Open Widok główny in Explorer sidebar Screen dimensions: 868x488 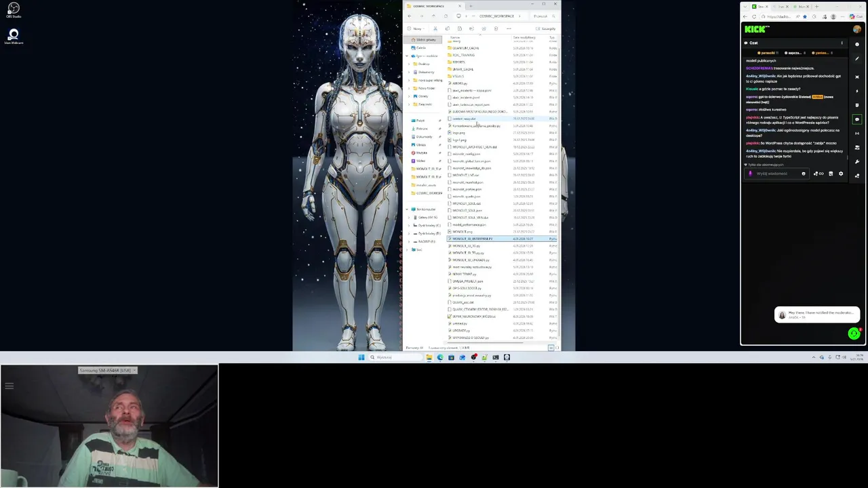[x=423, y=40]
